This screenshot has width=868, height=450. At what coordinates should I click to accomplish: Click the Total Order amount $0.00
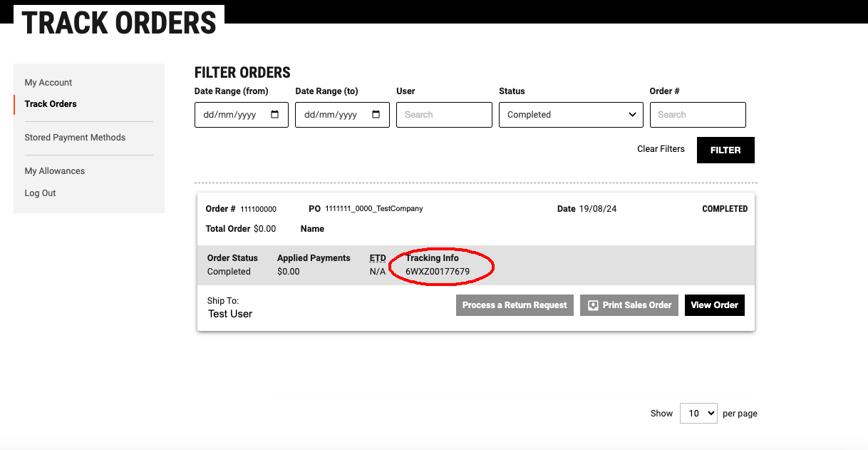click(x=264, y=229)
